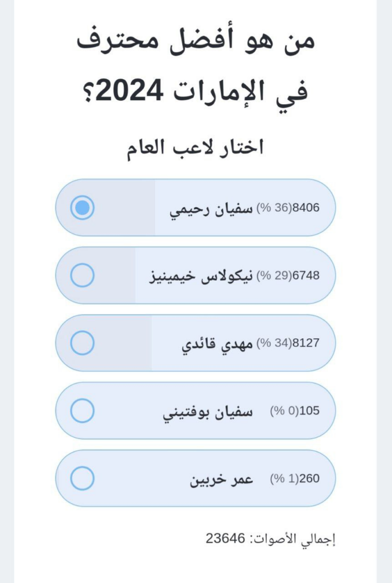Click the subtitle اختار لاعب العام
The image size is (392, 583).
(195, 147)
